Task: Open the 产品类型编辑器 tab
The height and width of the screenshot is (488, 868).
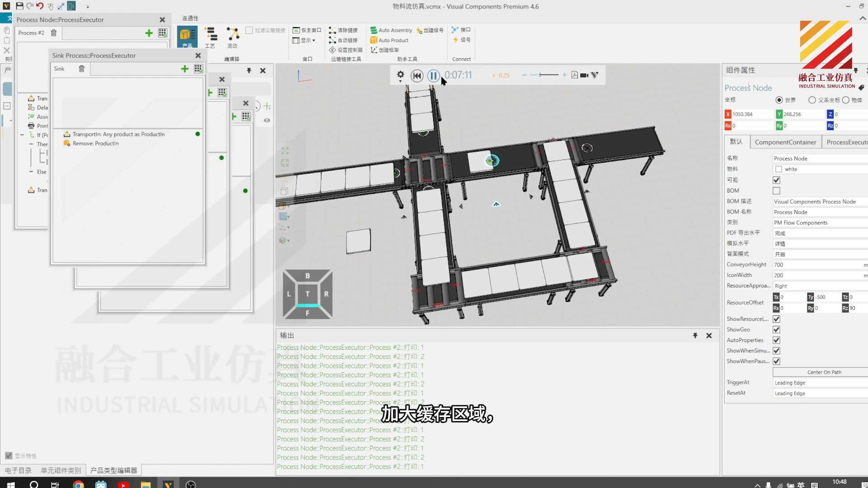Action: [113, 470]
